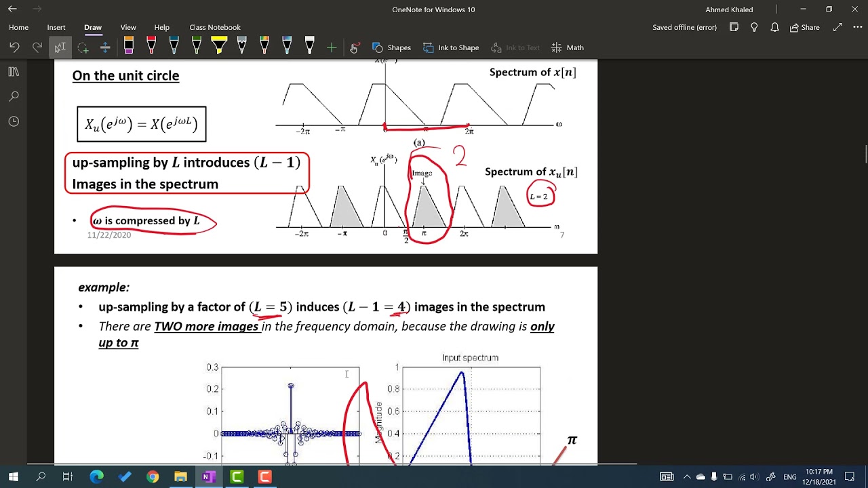Viewport: 868px width, 488px height.
Task: Open Ahmed Khaled account menu
Action: pyautogui.click(x=729, y=9)
